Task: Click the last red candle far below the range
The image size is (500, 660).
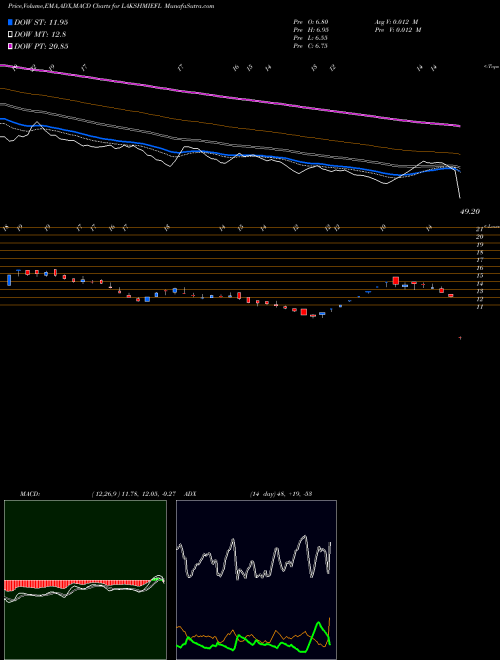Action: click(460, 338)
